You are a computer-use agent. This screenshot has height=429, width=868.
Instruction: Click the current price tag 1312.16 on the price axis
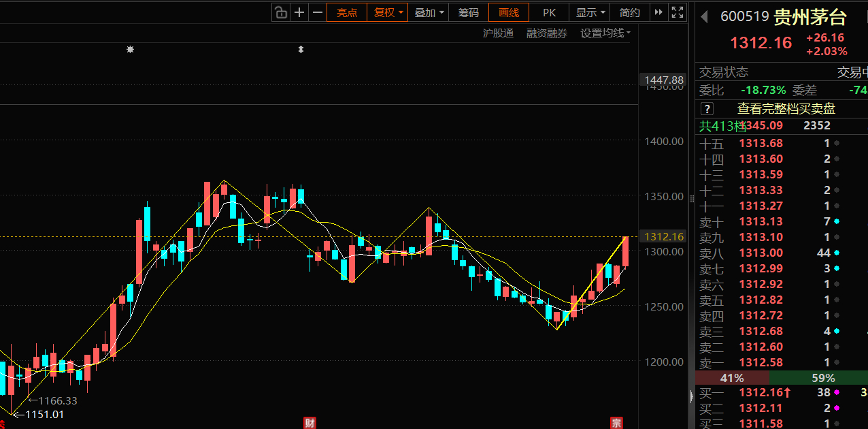click(664, 236)
